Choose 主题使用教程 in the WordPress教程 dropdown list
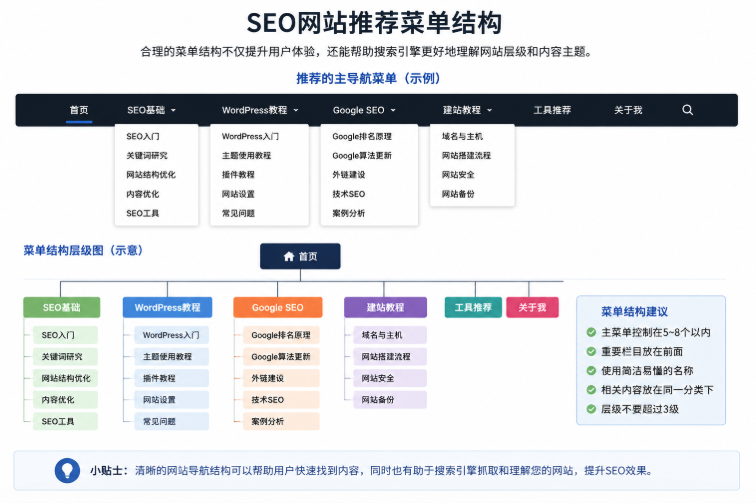The image size is (756, 503). pos(246,155)
